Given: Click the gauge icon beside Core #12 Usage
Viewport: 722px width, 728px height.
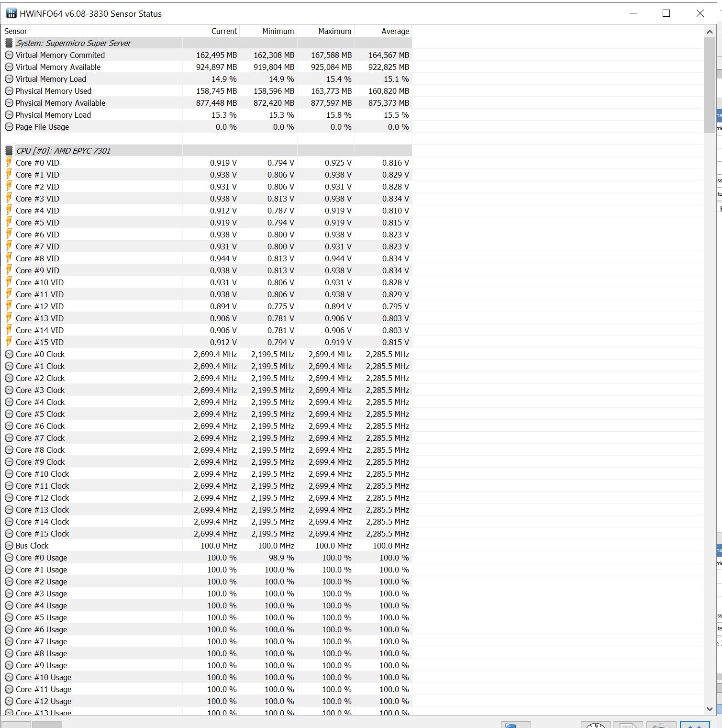Looking at the screenshot, I should pos(9,701).
